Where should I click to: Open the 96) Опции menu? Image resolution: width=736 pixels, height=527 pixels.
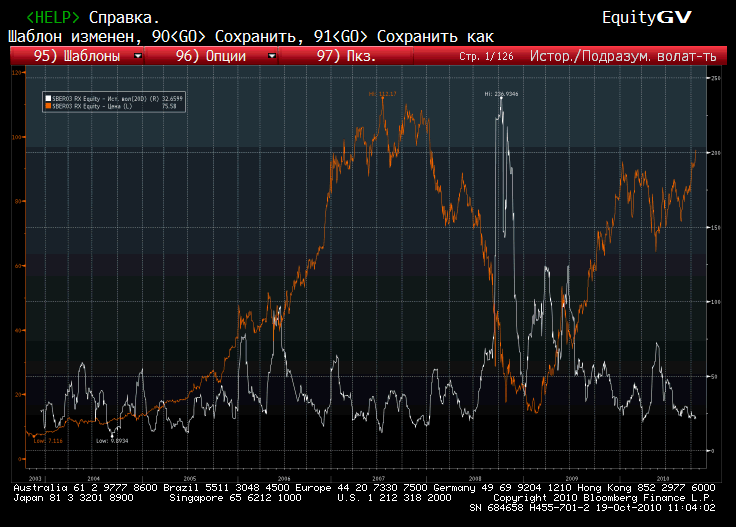click(211, 56)
